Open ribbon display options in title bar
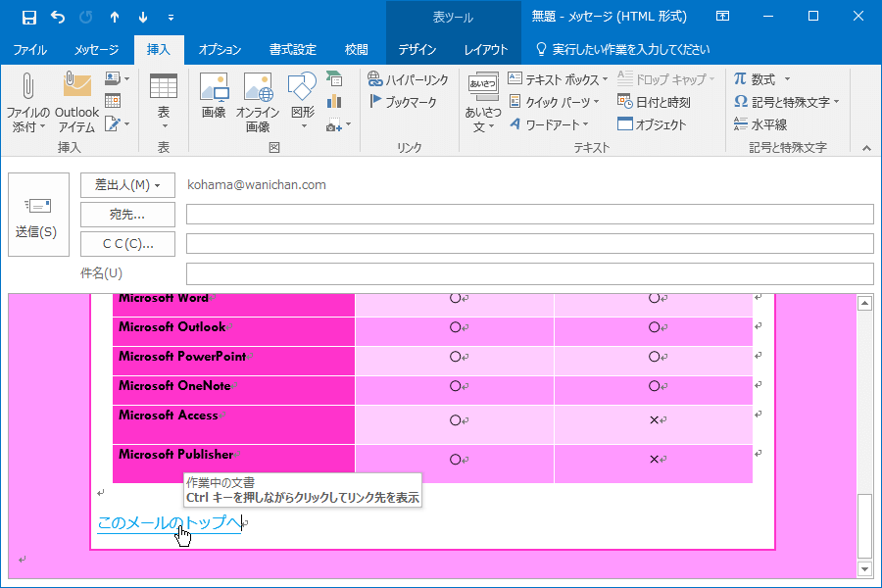882x588 pixels. [723, 17]
